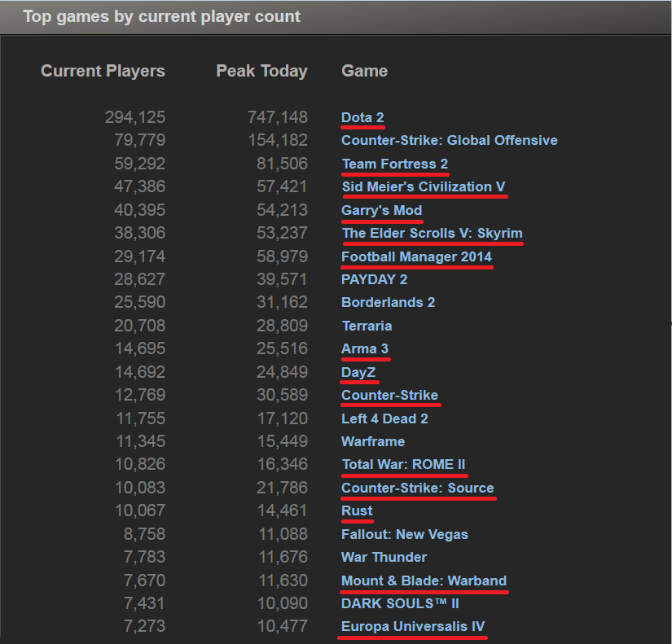Select current players value 7,431
This screenshot has width=672, height=644.
[x=144, y=603]
